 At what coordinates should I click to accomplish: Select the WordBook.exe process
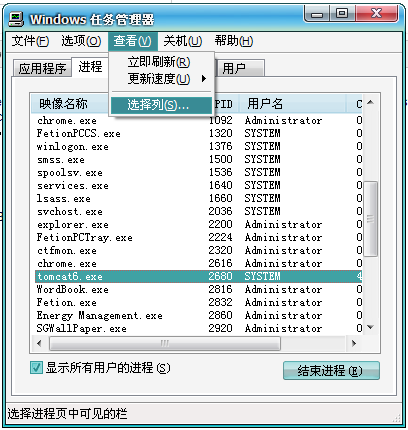click(x=199, y=290)
